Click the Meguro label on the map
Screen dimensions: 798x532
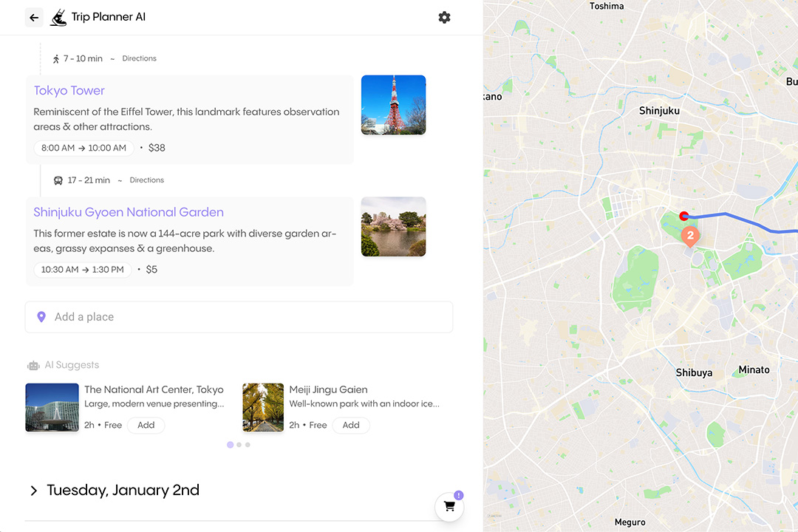point(630,522)
